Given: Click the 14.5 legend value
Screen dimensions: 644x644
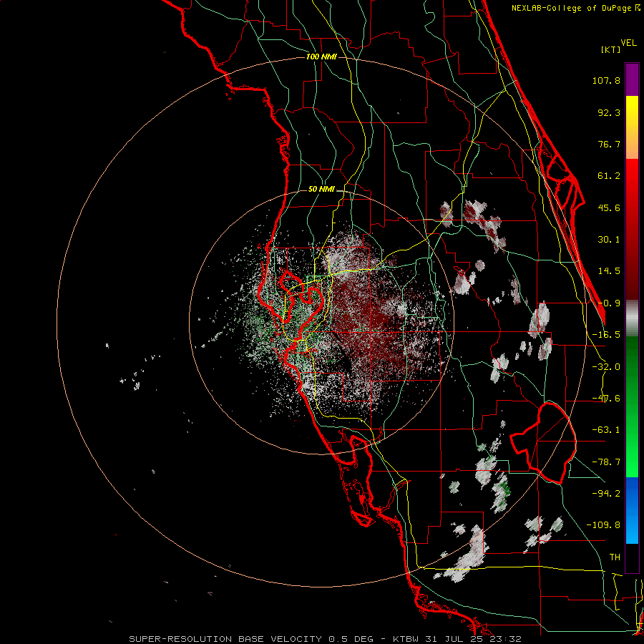Looking at the screenshot, I should coord(609,271).
